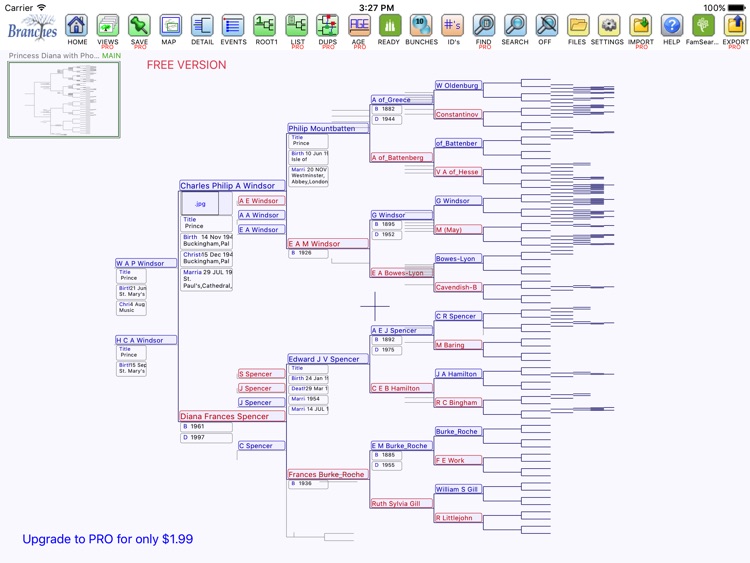Select Diana Frances Spencer node
750x563 pixels.
[x=232, y=416]
